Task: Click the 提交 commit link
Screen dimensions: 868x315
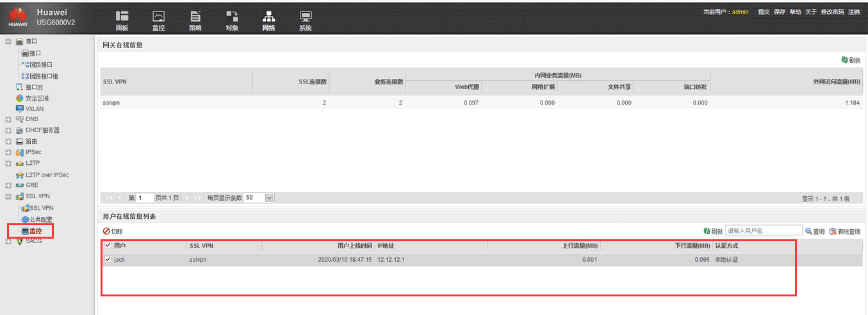Action: coord(764,12)
